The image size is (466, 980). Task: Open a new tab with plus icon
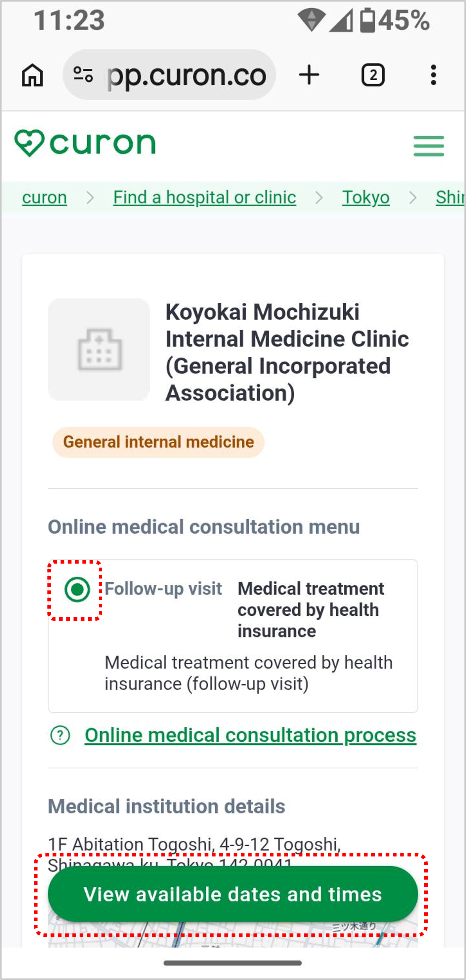[x=309, y=75]
